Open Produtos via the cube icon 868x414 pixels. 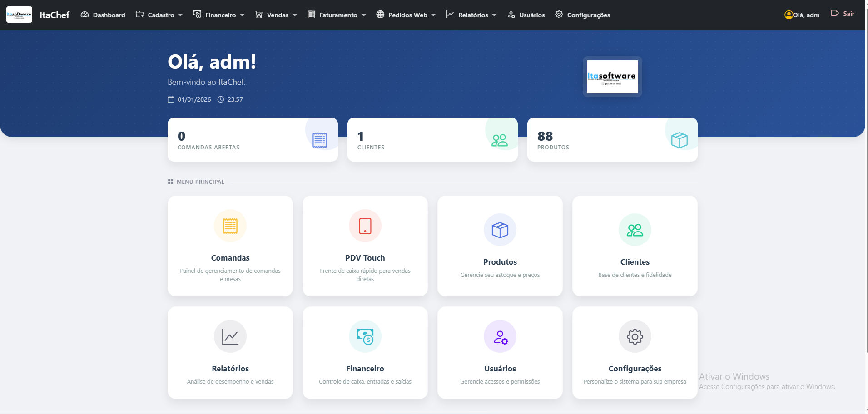(500, 230)
